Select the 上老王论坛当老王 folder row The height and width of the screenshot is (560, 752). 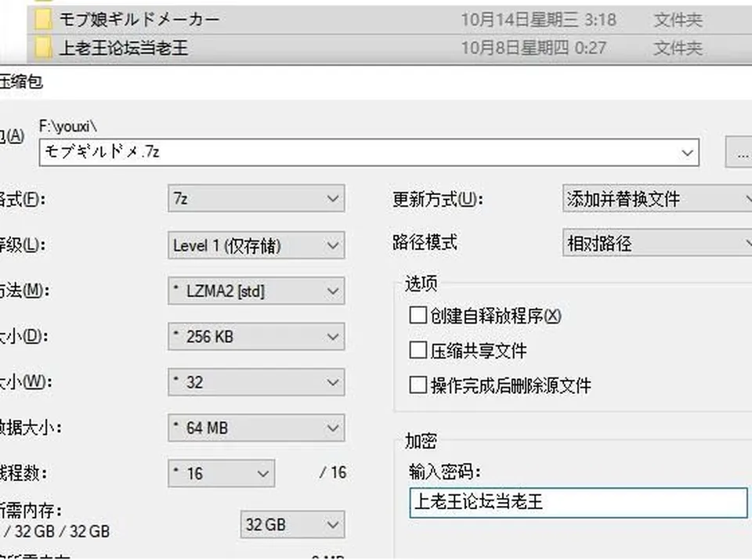point(389,48)
